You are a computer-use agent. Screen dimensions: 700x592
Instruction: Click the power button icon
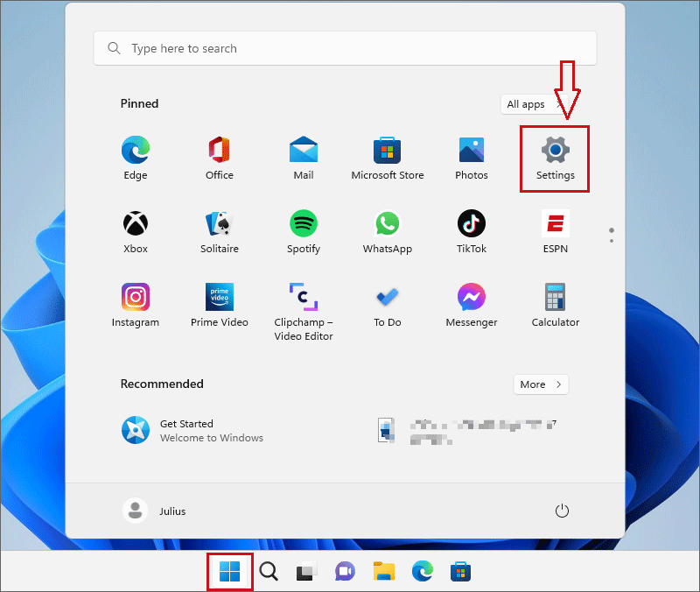[562, 511]
